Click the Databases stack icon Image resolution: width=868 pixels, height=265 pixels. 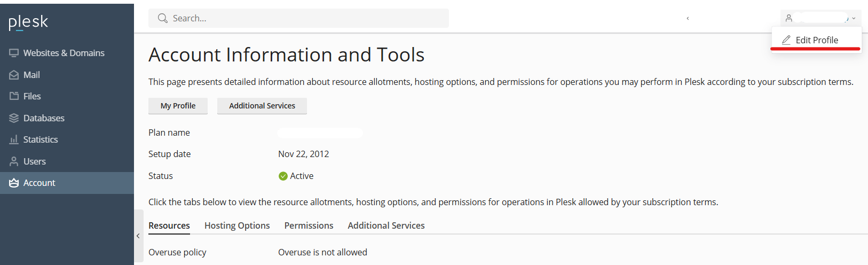[x=14, y=118]
